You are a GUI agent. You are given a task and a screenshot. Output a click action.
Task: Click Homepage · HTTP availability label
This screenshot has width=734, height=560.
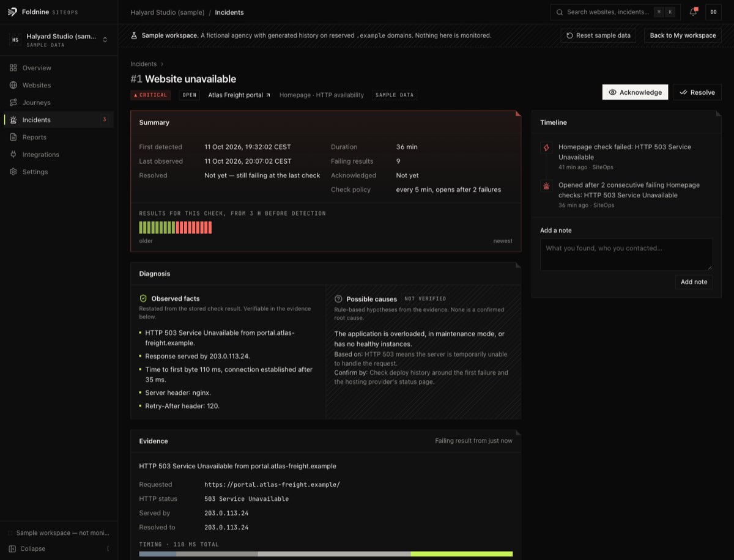point(322,95)
